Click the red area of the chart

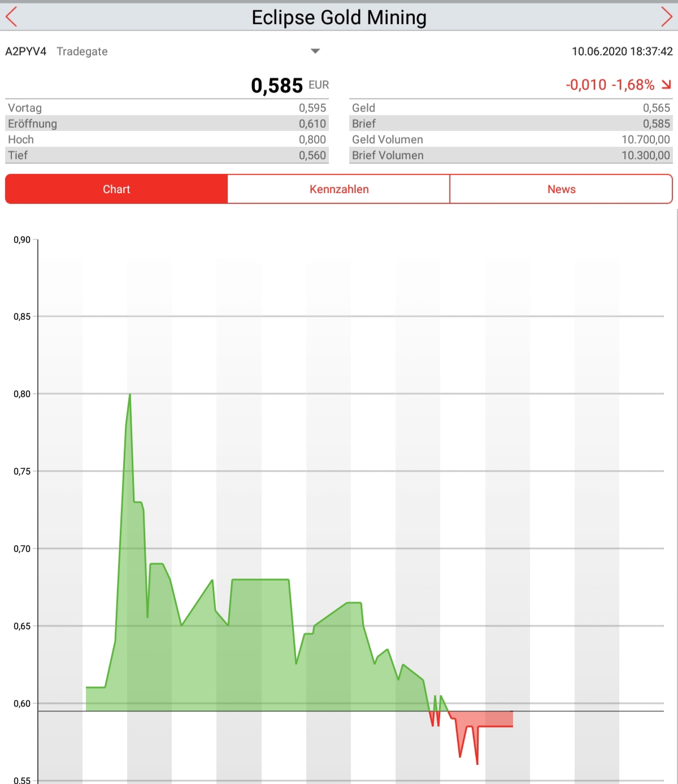coord(494,719)
